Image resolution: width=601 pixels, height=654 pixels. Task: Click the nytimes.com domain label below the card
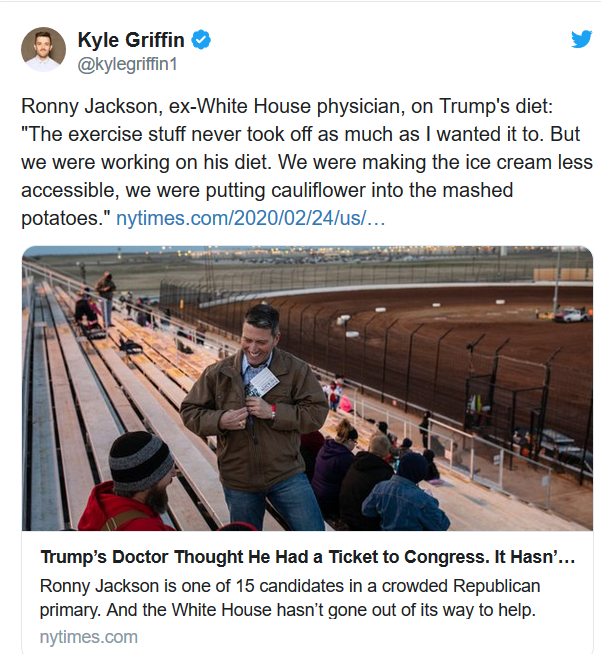click(89, 637)
